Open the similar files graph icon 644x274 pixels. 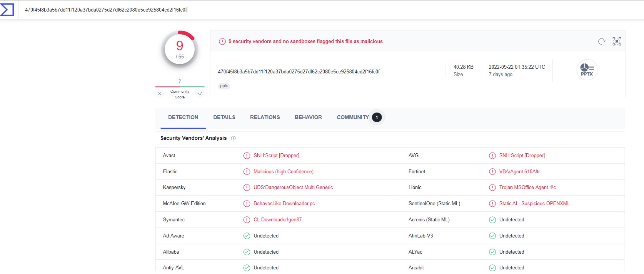(617, 42)
